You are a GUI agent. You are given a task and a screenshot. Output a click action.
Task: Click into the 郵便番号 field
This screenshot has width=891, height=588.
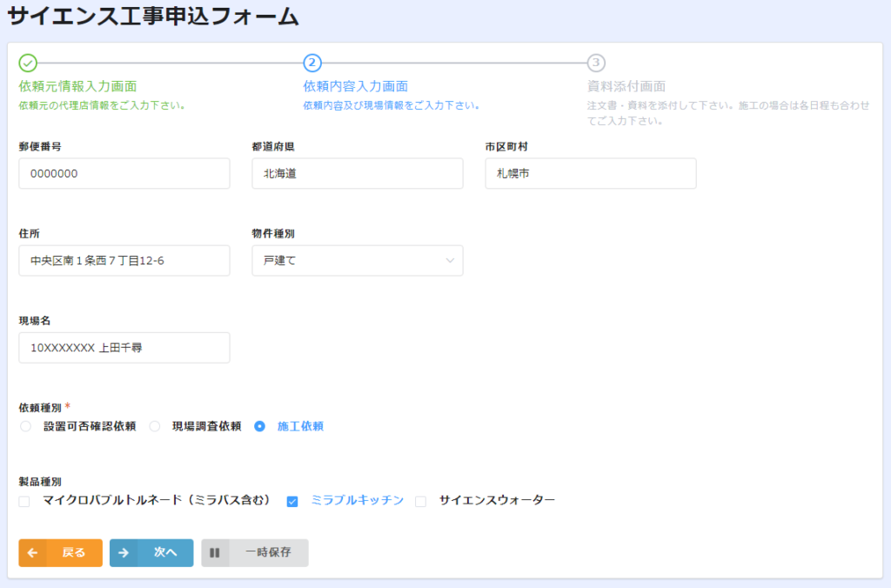124,173
